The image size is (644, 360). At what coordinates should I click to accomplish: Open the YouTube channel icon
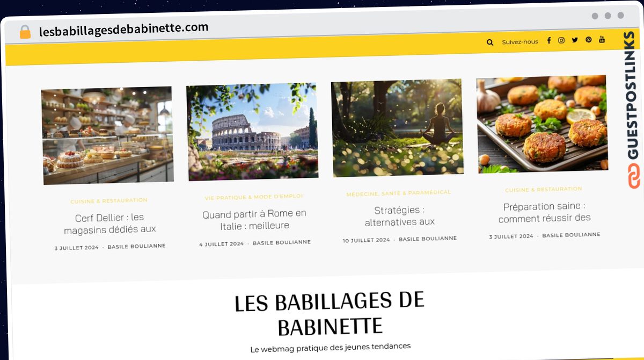602,39
